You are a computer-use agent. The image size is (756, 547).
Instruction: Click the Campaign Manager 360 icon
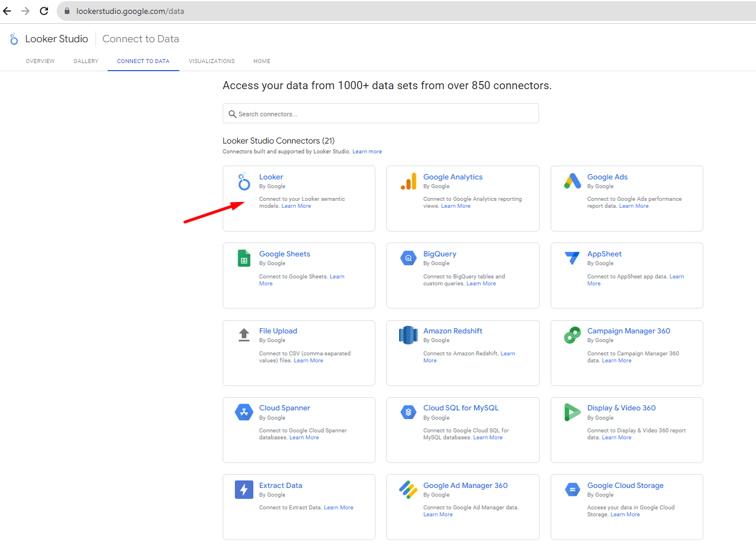click(x=573, y=335)
